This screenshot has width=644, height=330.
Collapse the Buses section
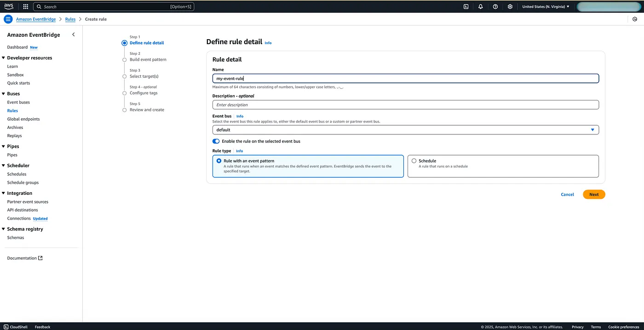(3, 94)
